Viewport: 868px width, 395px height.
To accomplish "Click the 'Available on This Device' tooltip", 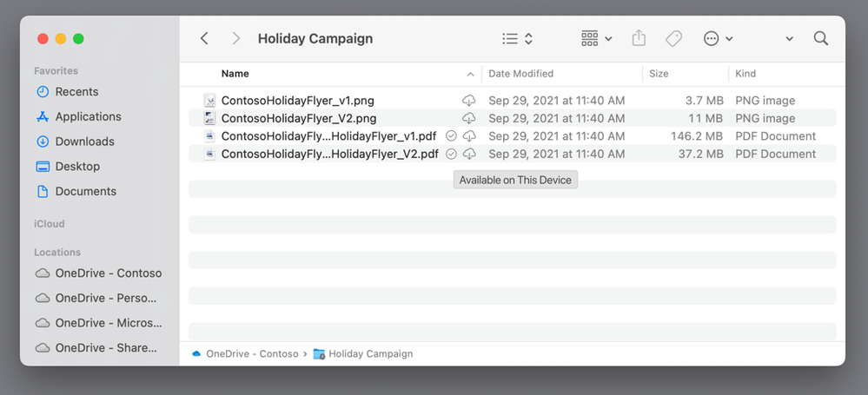I will coord(515,180).
